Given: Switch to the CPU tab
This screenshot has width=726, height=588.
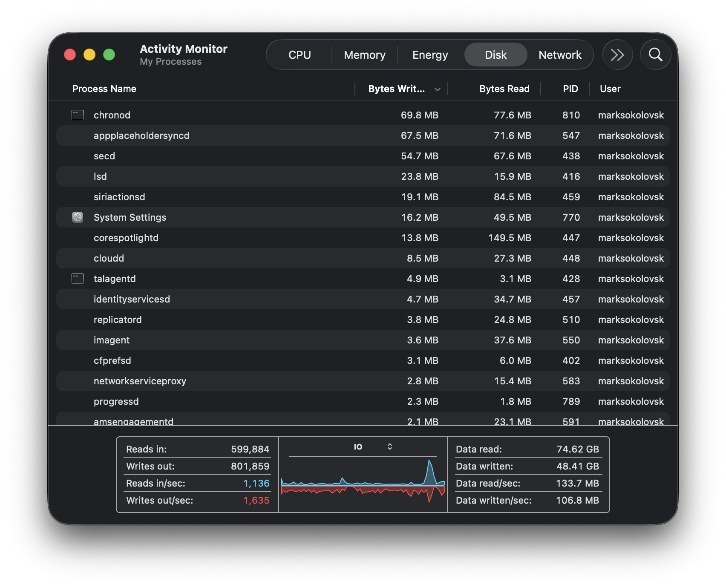Looking at the screenshot, I should click(x=300, y=55).
